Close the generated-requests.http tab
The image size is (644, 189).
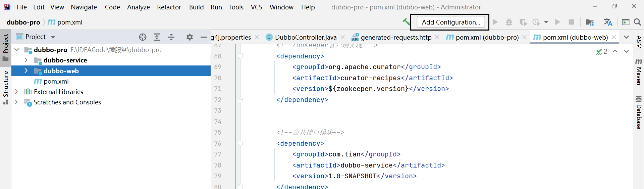point(437,37)
